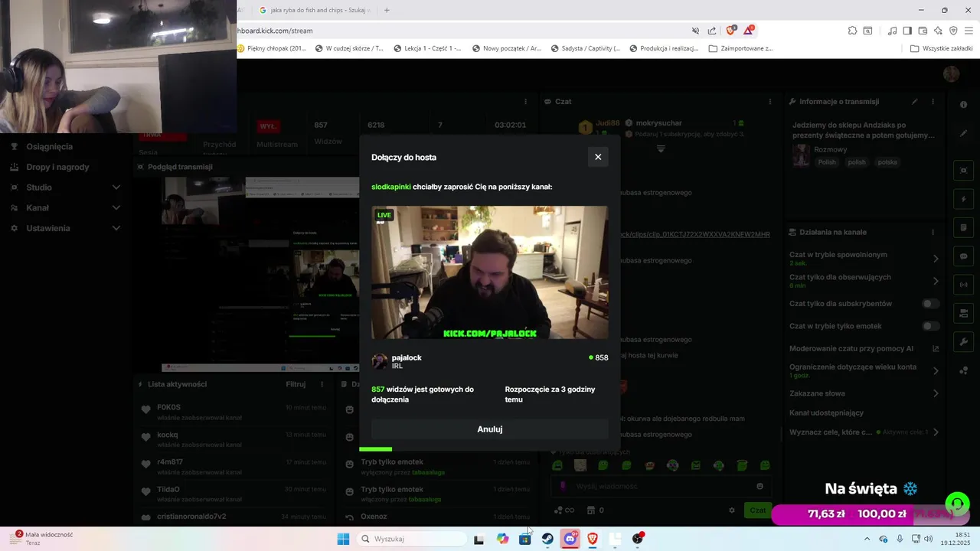Screen dimensions: 980x551
Task: Click Polish tag in stream info
Action: coord(827,162)
